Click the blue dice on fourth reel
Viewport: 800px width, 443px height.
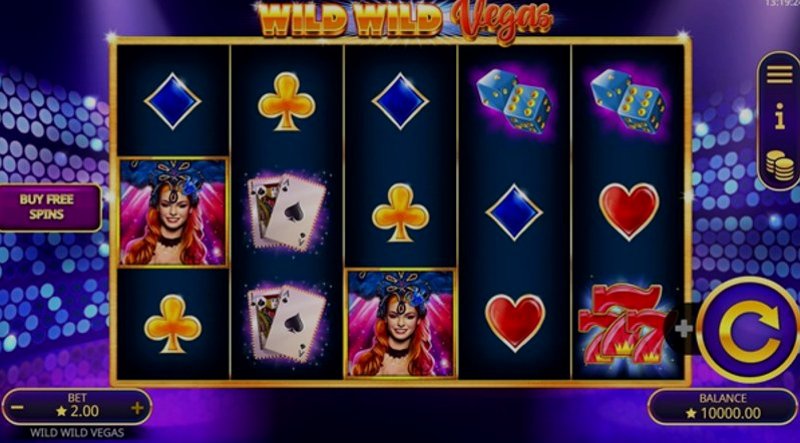point(513,101)
